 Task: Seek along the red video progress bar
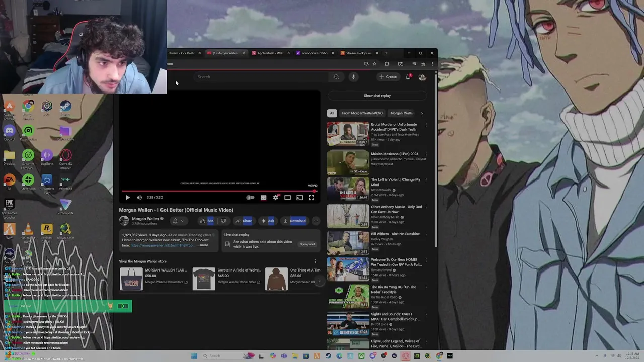(x=219, y=191)
